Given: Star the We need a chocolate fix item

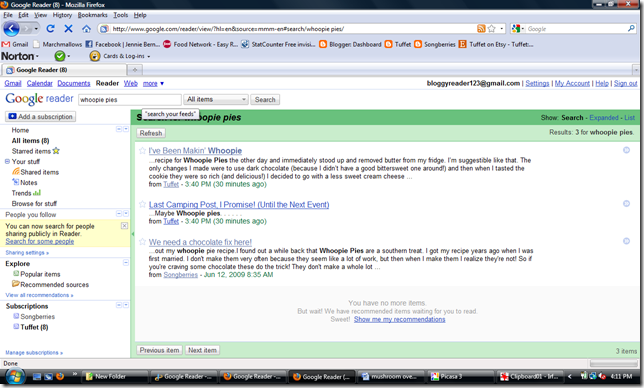Looking at the screenshot, I should pyautogui.click(x=142, y=241).
